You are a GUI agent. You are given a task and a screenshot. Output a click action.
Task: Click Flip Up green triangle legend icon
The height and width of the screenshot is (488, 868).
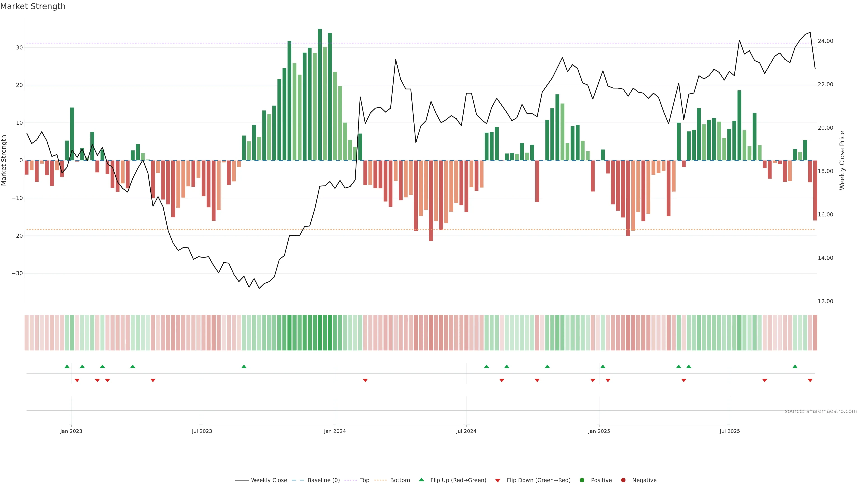[421, 480]
